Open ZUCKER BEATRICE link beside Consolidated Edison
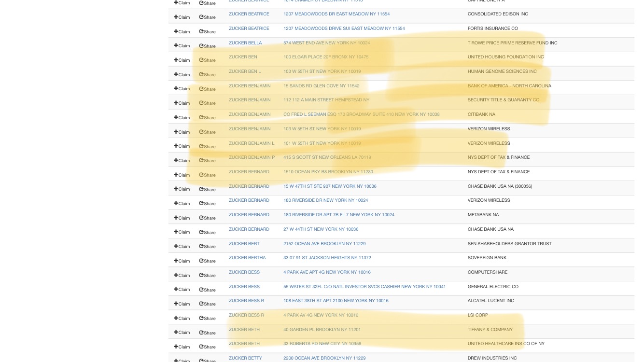Viewport: 644px width, 362px height. click(x=249, y=14)
